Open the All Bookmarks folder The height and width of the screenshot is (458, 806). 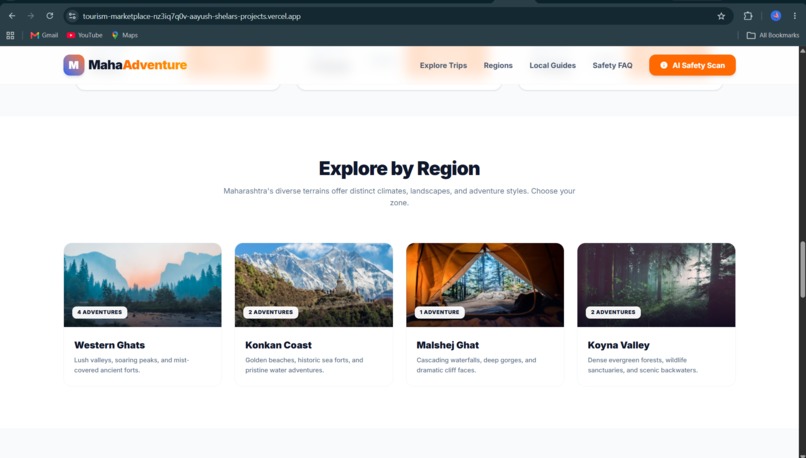773,35
